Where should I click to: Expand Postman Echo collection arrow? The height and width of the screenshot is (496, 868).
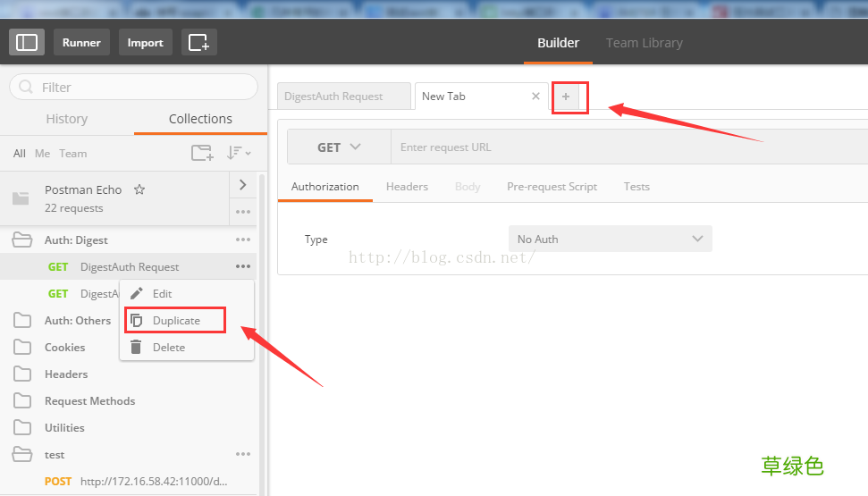243,185
